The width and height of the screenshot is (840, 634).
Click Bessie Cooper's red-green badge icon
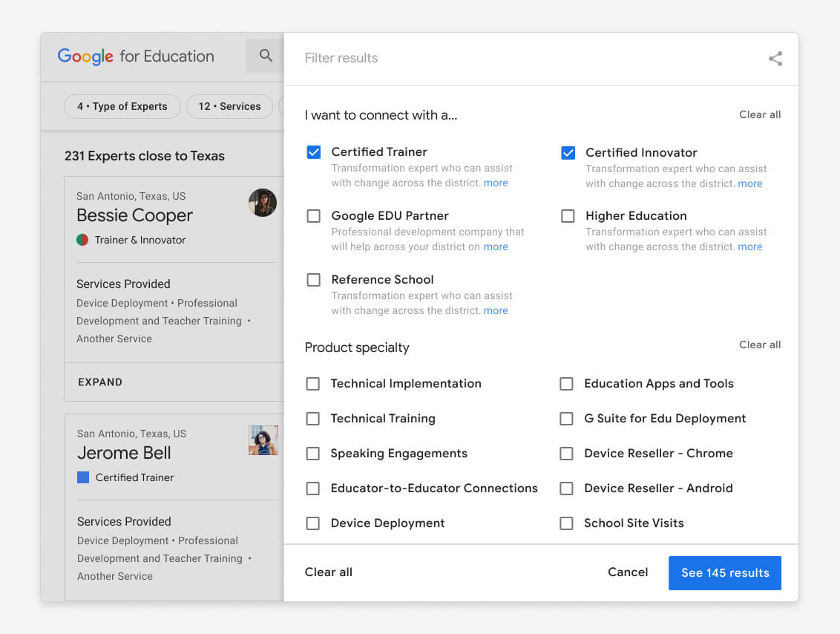82,240
